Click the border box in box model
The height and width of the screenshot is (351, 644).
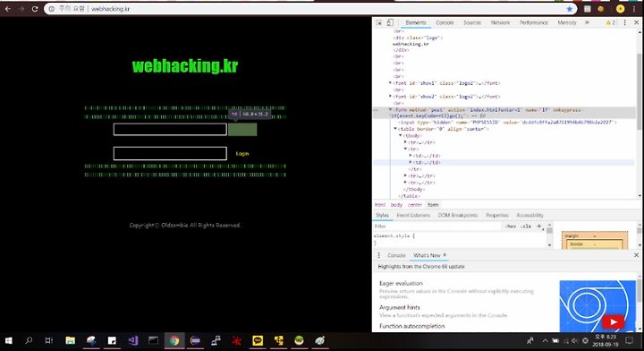pos(576,244)
